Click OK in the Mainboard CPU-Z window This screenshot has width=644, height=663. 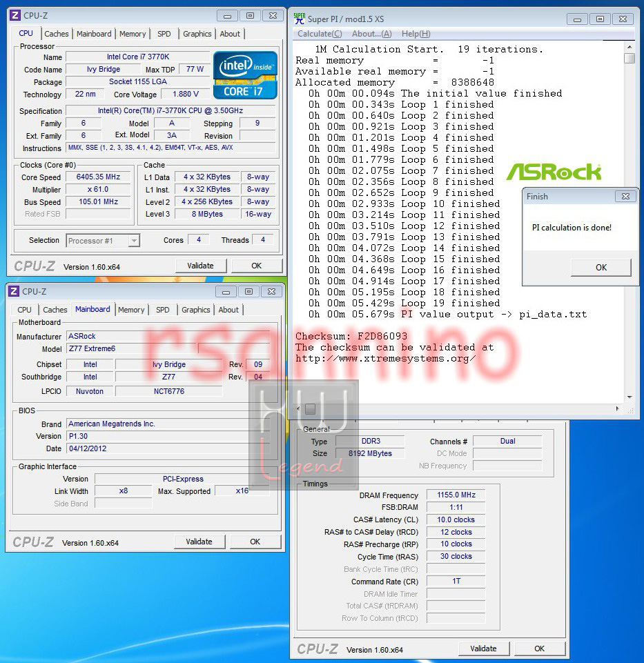(255, 542)
